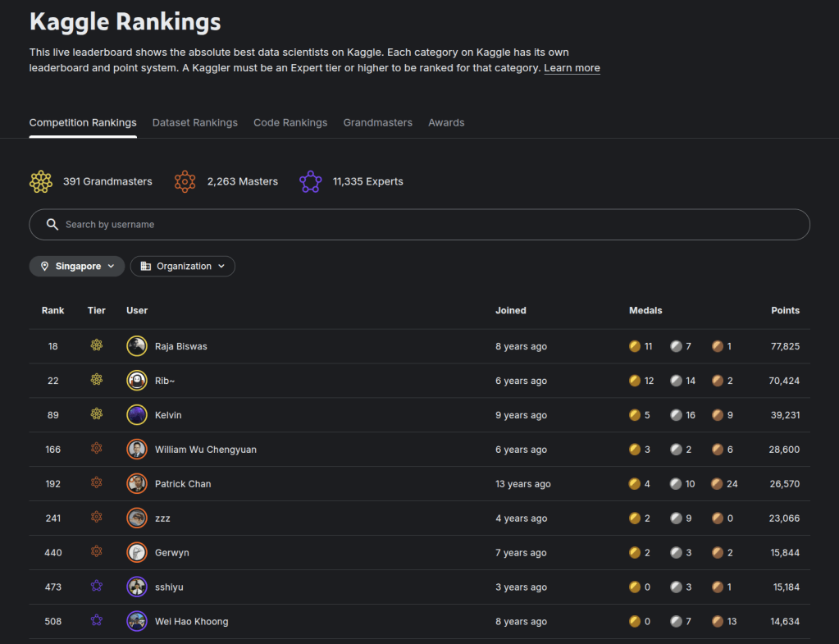This screenshot has width=839, height=644.
Task: Click the silver medal icon for Kelvin
Action: click(x=676, y=415)
